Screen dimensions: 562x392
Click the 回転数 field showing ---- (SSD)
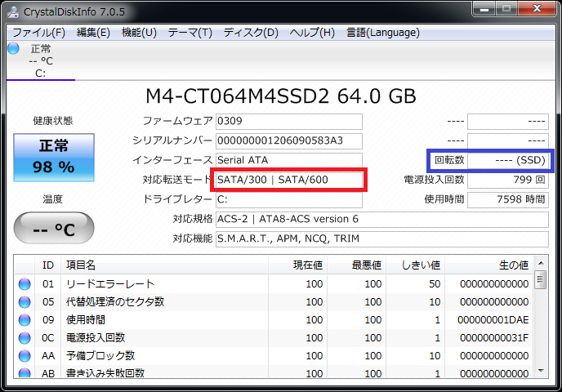(508, 160)
